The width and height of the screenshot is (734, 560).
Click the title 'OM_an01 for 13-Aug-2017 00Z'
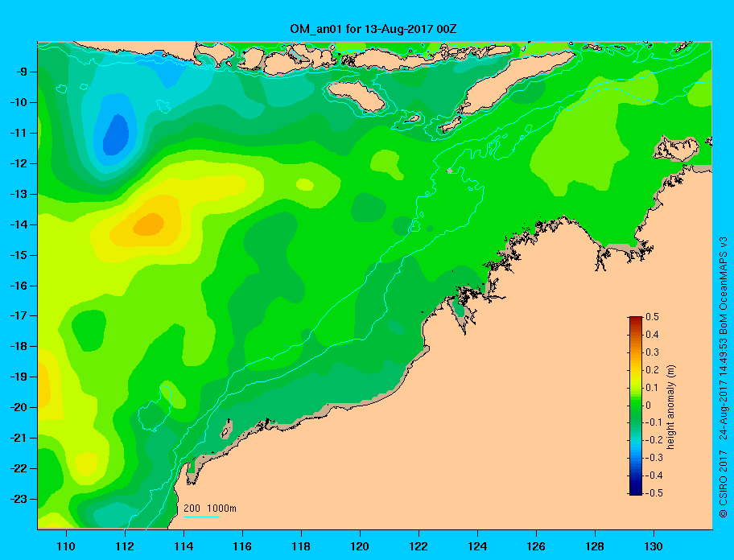[373, 29]
